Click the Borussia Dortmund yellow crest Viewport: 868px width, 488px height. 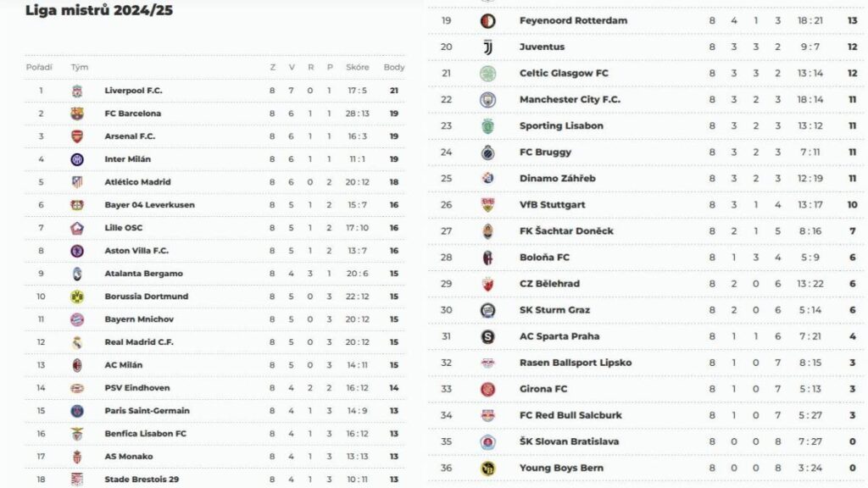click(77, 297)
